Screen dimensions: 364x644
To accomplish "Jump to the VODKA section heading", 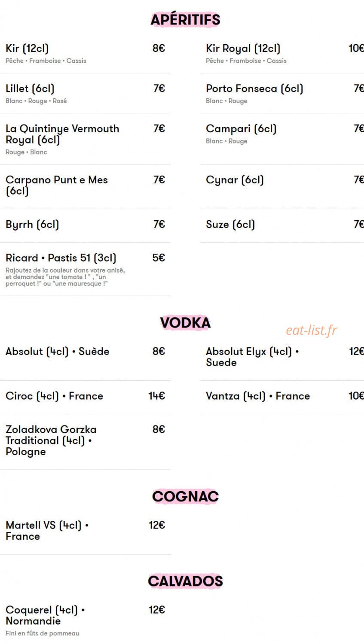I will point(185,323).
